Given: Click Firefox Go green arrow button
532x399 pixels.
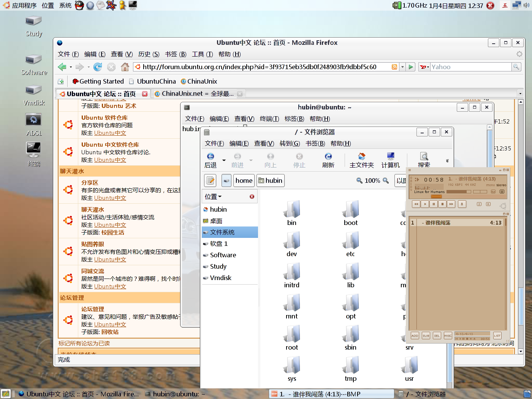Looking at the screenshot, I should pos(411,67).
